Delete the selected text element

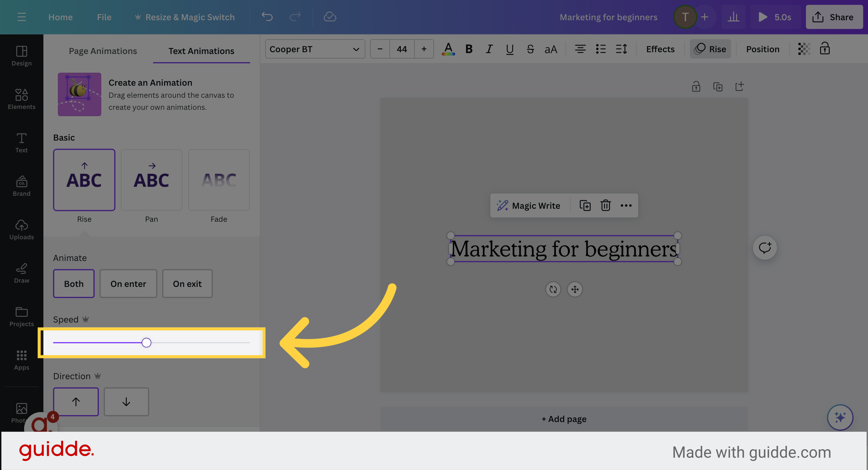[605, 205]
